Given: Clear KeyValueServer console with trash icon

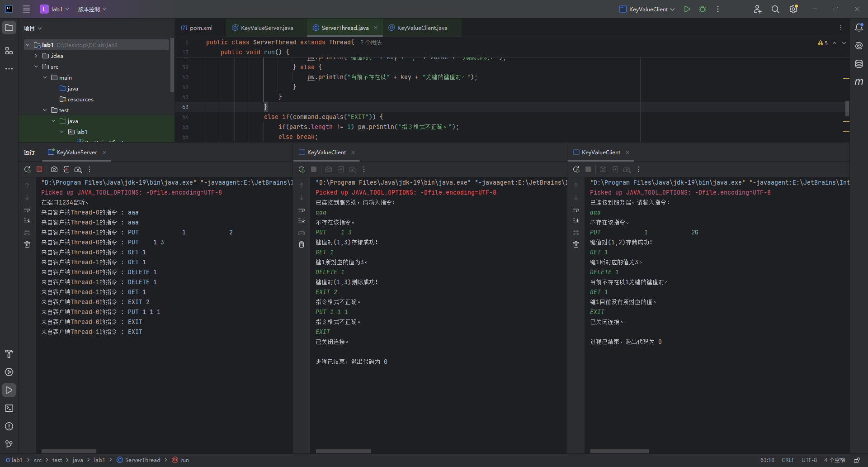Looking at the screenshot, I should 27,244.
